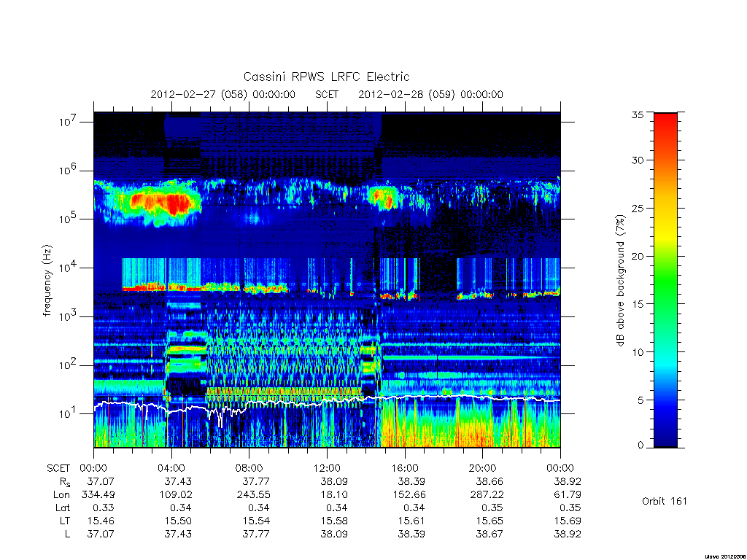This screenshot has width=747, height=560.
Task: Click the Lon value '152.66'
Action: [409, 495]
